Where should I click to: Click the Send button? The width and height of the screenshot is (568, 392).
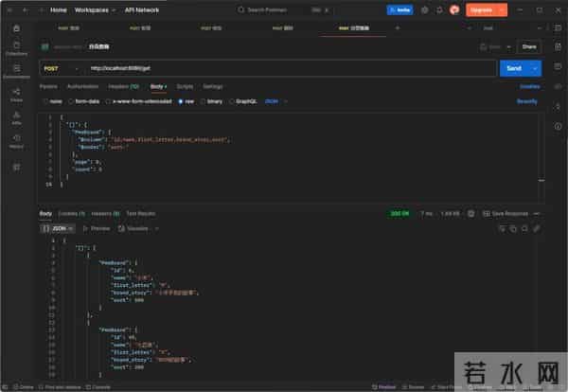click(514, 68)
